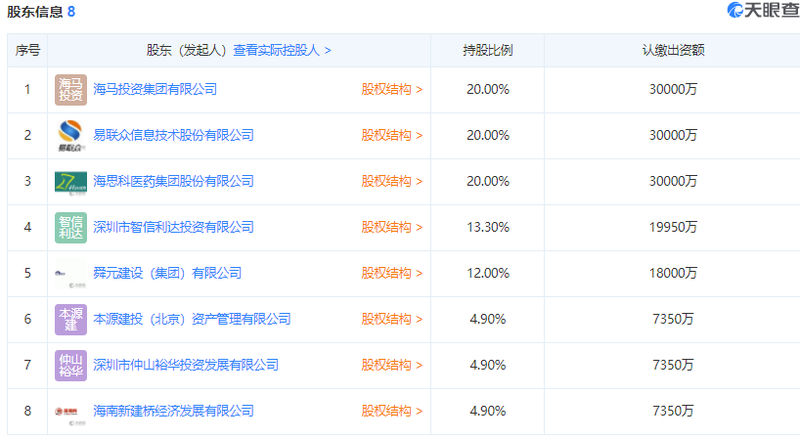Click the 股东（发起人）header label
800x439 pixels.
[x=186, y=50]
